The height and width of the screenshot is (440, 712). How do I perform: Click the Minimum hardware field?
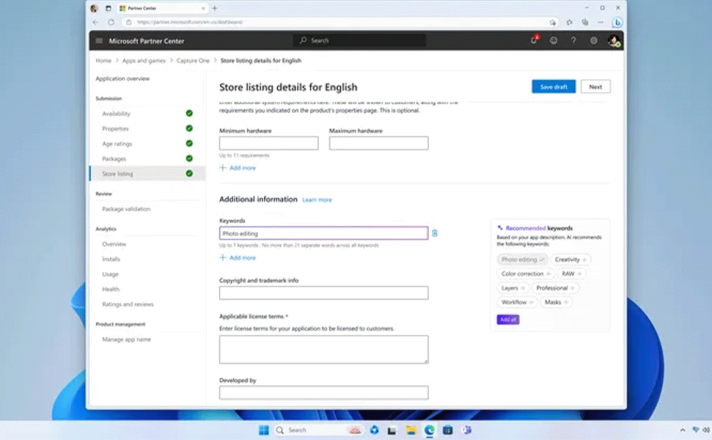pos(269,143)
